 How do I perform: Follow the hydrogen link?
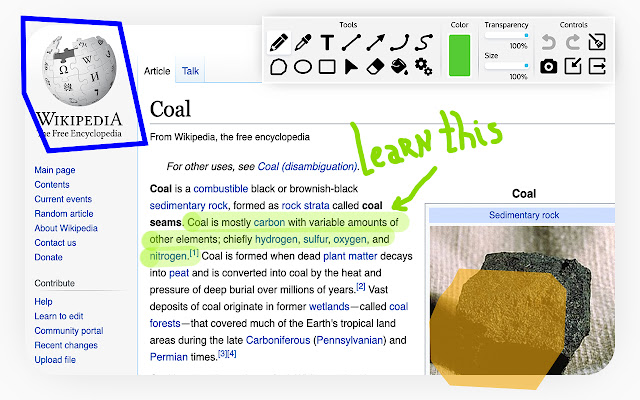(276, 239)
